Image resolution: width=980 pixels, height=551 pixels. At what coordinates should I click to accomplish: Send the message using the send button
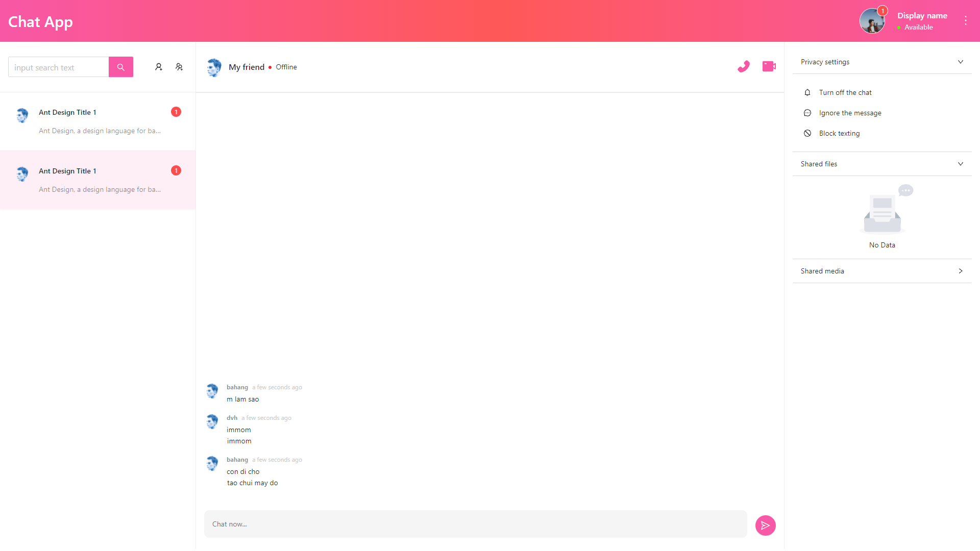coord(765,525)
